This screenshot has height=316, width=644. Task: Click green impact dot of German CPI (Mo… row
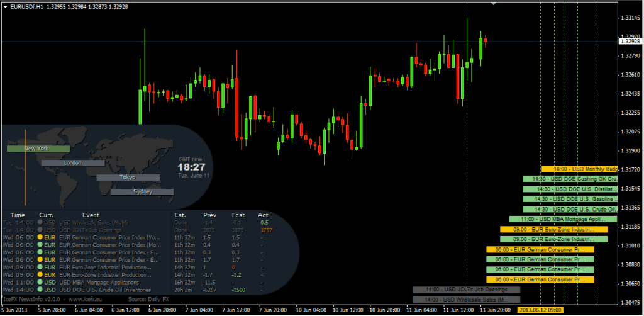coord(40,245)
